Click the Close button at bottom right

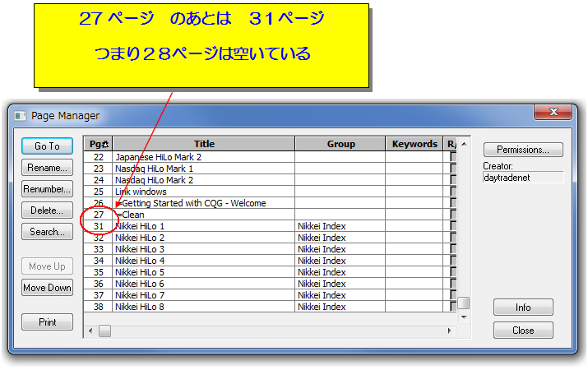coord(523,331)
